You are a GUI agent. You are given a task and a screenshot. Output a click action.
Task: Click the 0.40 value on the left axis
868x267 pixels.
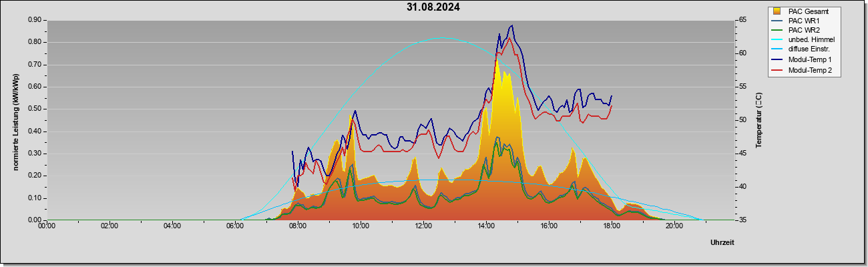[35, 131]
